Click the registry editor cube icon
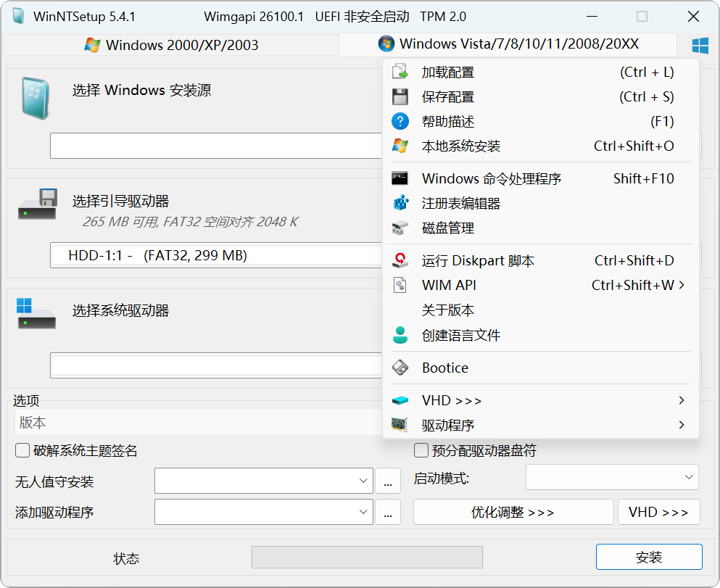 click(x=400, y=203)
